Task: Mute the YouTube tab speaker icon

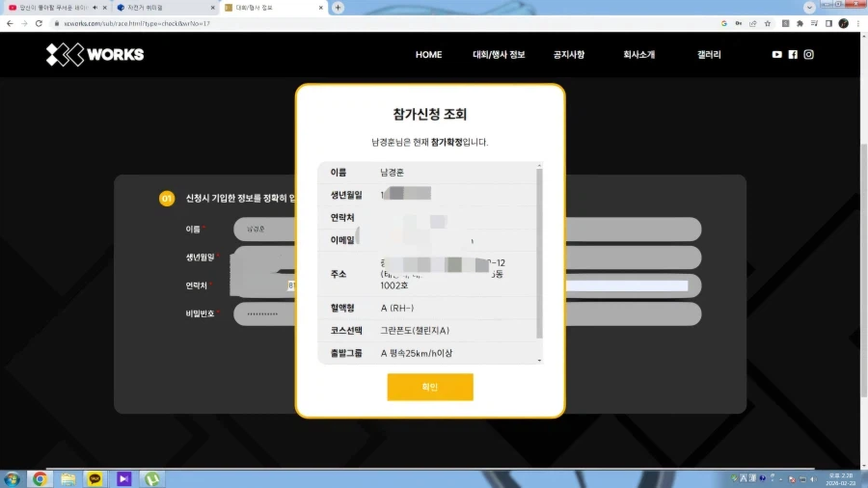Action: point(95,8)
